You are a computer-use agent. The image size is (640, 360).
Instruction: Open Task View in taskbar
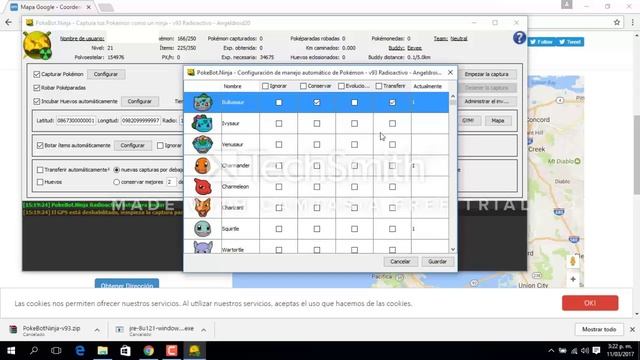[x=56, y=351]
